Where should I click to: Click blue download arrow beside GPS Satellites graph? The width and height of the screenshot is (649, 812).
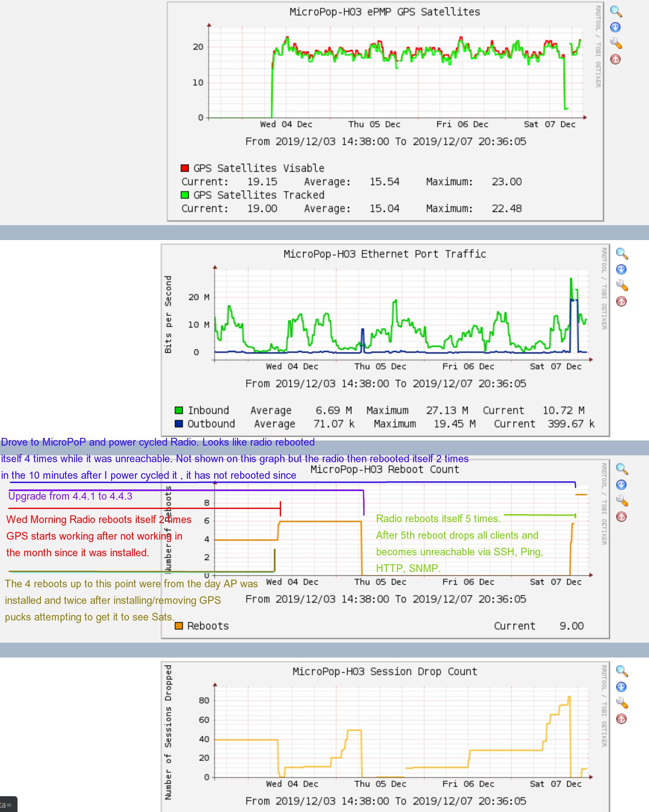(x=615, y=27)
